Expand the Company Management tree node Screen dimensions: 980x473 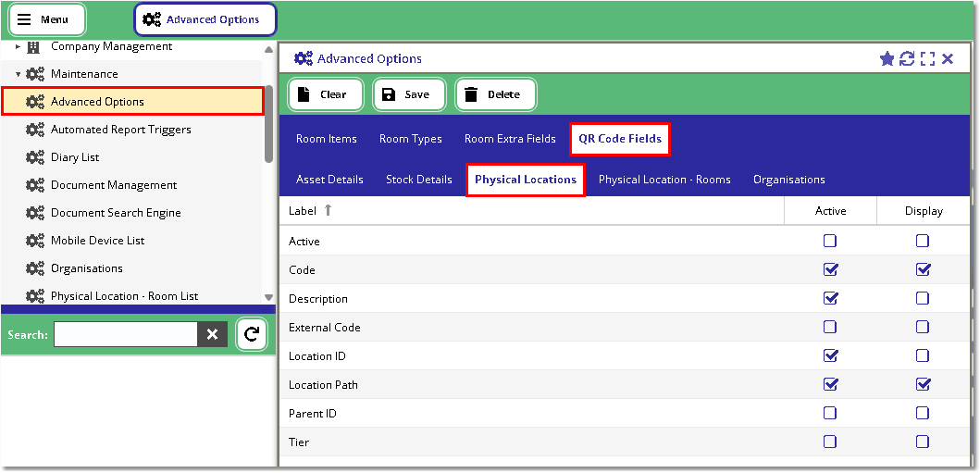point(18,46)
